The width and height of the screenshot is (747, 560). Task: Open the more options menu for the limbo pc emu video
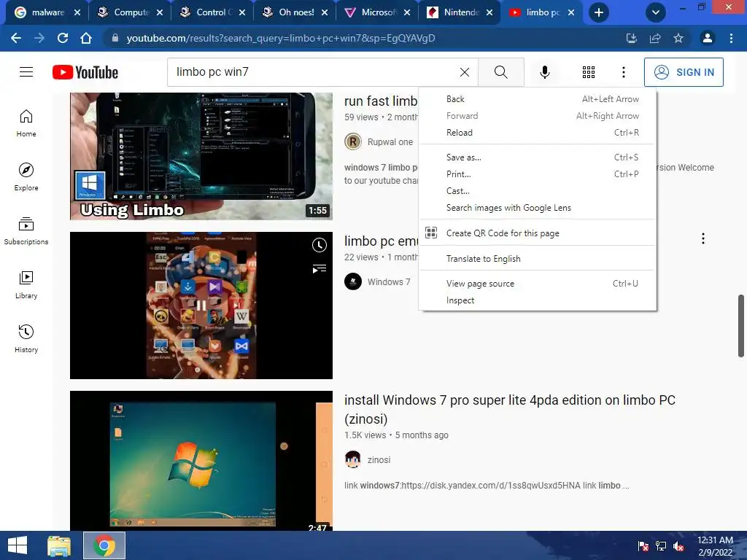703,238
